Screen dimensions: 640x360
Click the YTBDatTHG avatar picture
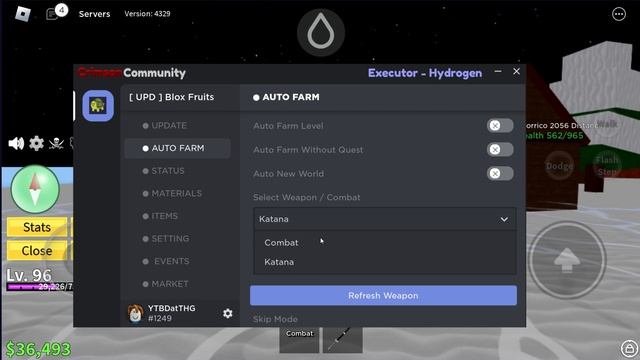point(135,313)
